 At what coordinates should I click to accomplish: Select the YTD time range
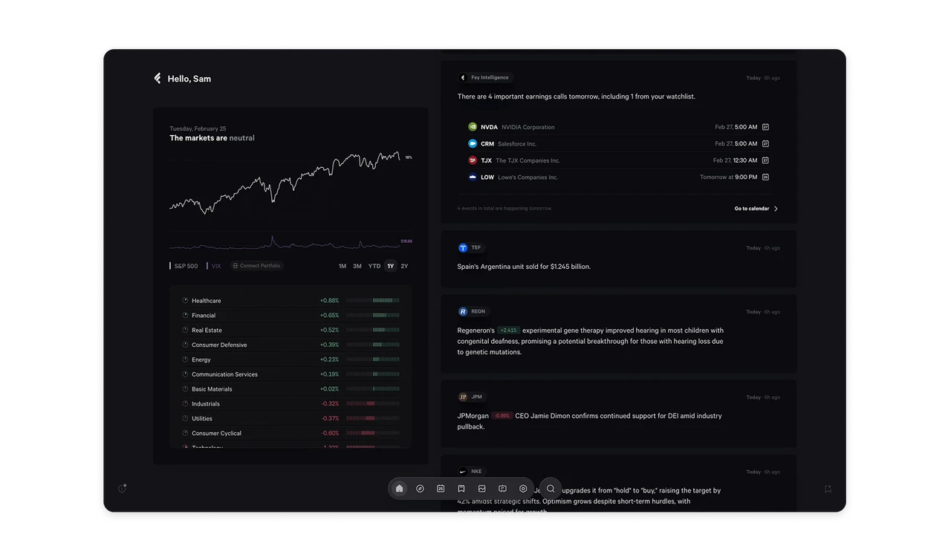pos(374,266)
